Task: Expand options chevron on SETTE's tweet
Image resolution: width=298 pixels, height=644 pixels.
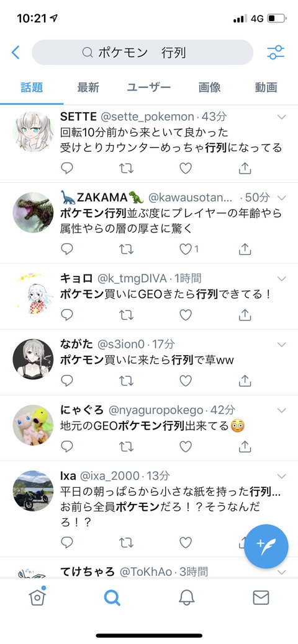Action: tap(281, 117)
